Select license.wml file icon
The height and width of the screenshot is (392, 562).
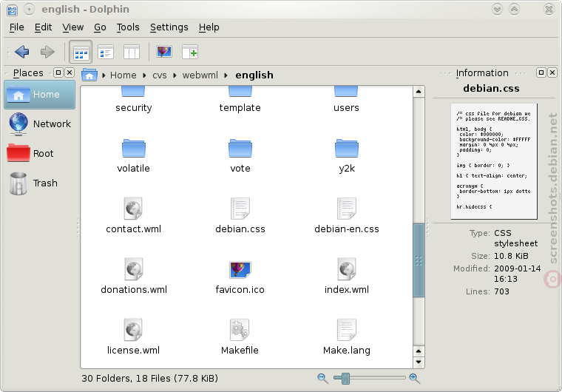pos(133,330)
